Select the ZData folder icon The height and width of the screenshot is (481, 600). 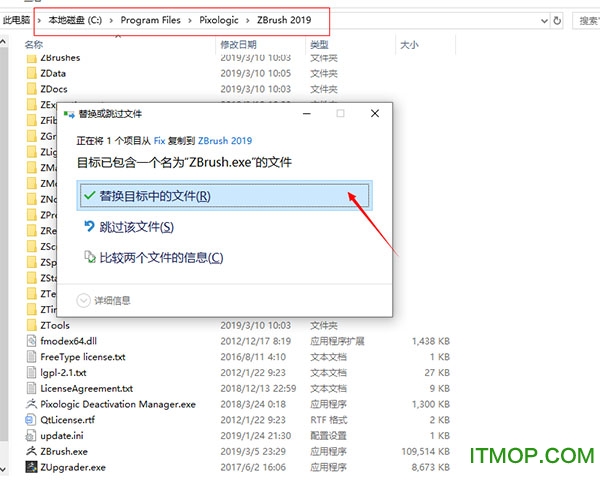pos(32,73)
